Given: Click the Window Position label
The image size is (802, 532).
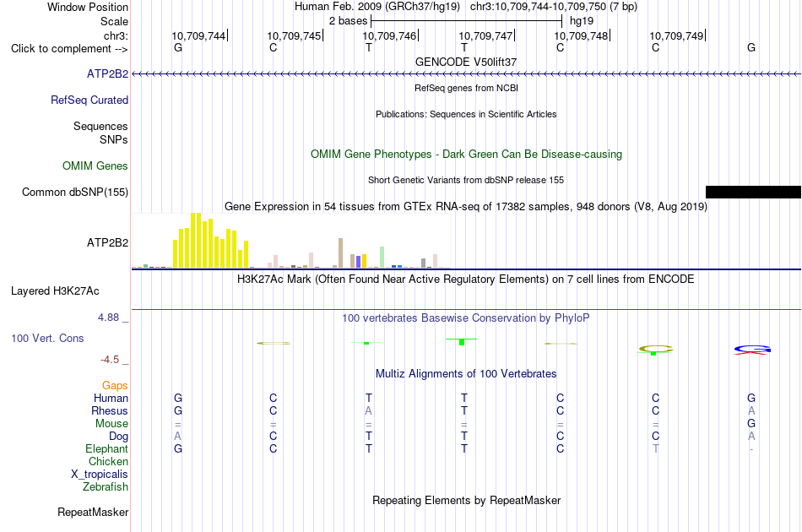Looking at the screenshot, I should (88, 7).
